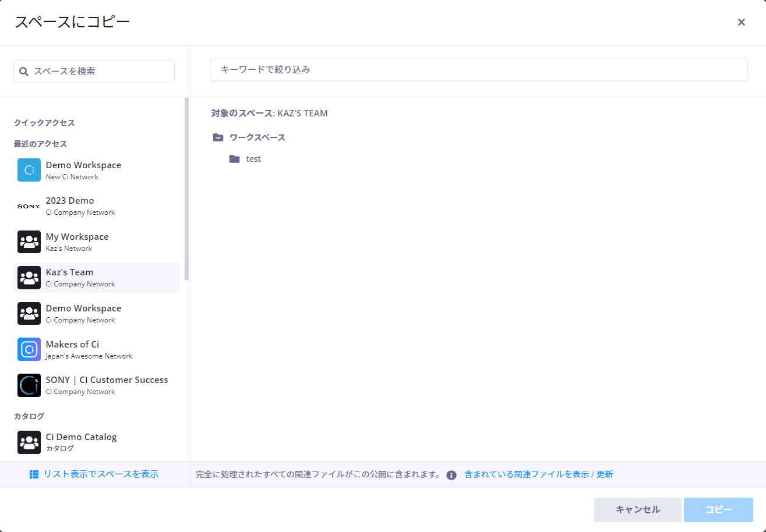Click the Demo Workspace blue Ci logo icon
The height and width of the screenshot is (532, 766).
tap(29, 170)
